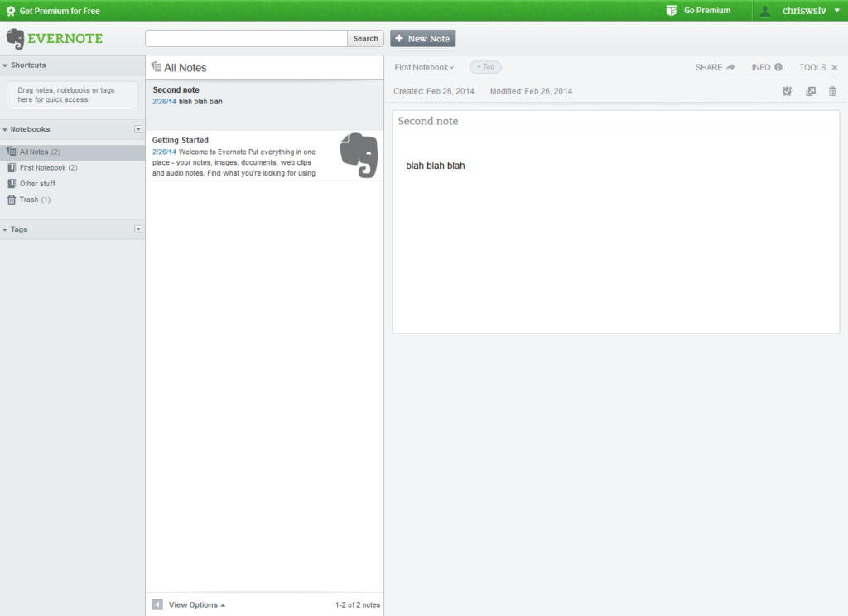This screenshot has height=616, width=848.
Task: Open the Tags options dropdown arrow
Action: 138,229
